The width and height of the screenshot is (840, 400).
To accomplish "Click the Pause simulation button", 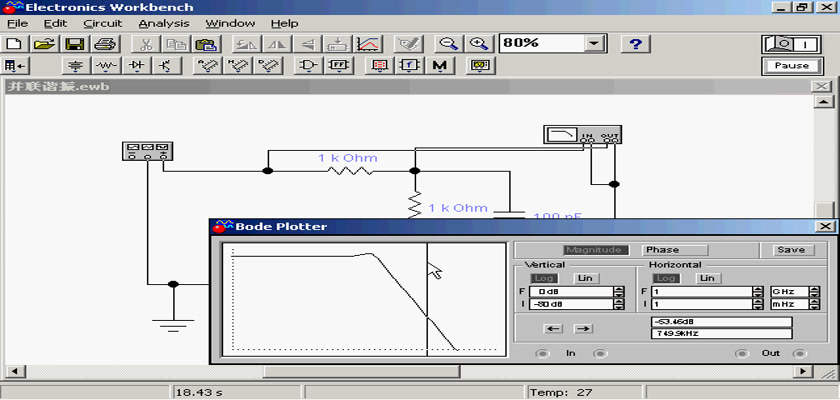I will (x=791, y=66).
